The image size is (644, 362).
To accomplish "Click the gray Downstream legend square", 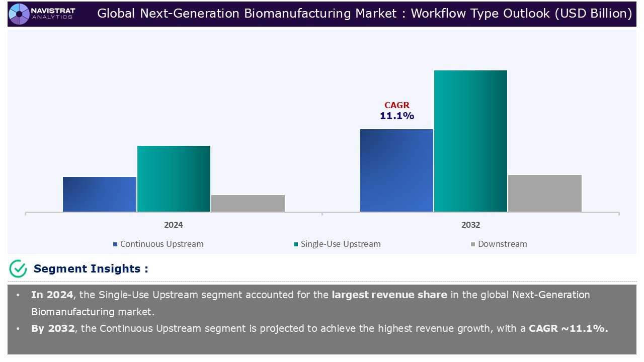I will tap(473, 244).
